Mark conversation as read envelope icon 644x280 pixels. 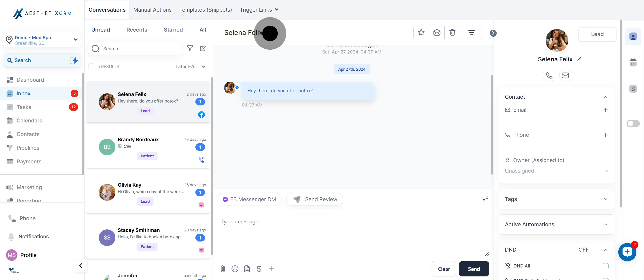[437, 32]
